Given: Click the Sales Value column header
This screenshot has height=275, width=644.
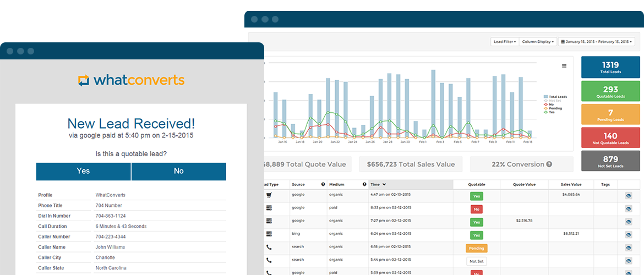Looking at the screenshot, I should pos(571,184).
